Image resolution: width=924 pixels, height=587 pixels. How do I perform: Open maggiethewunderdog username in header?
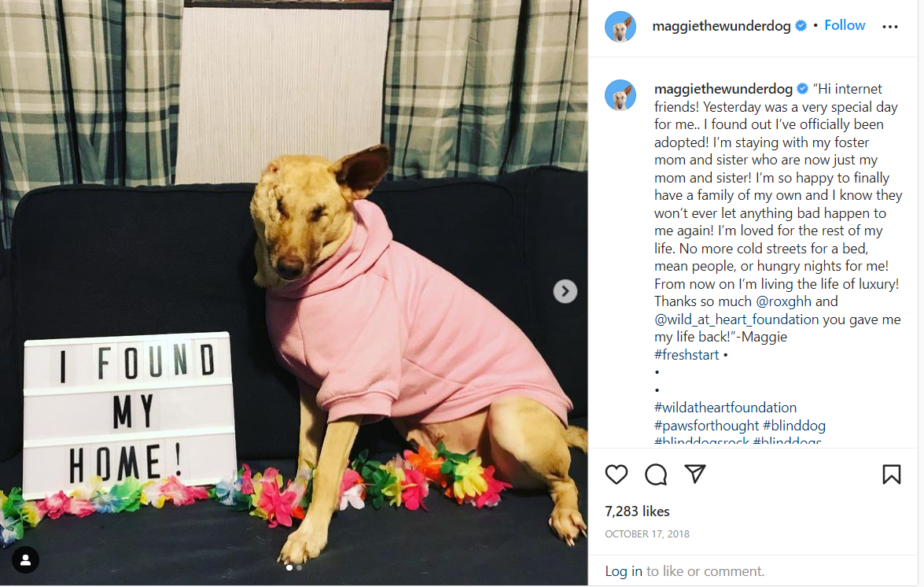tap(720, 26)
